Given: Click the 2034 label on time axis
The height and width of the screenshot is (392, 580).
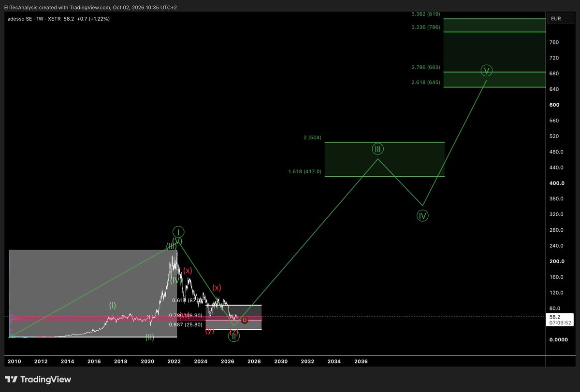Looking at the screenshot, I should point(334,361).
